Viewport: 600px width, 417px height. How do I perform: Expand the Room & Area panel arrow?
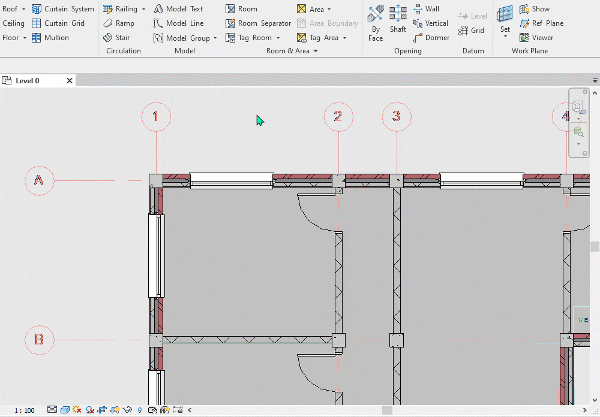point(316,51)
